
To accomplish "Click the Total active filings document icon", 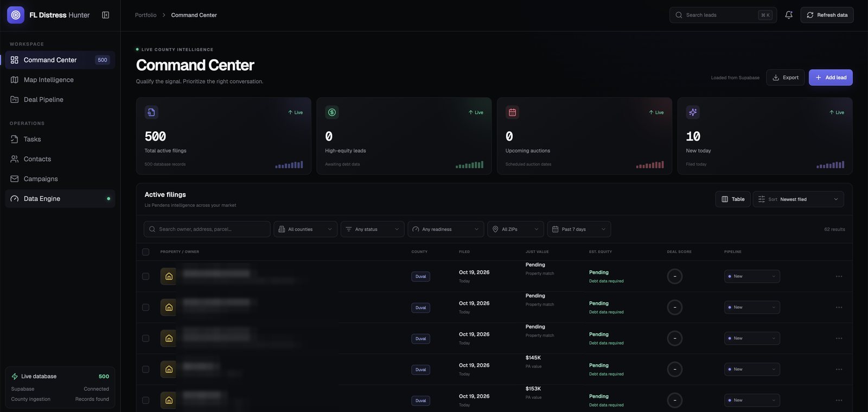I will [x=151, y=112].
